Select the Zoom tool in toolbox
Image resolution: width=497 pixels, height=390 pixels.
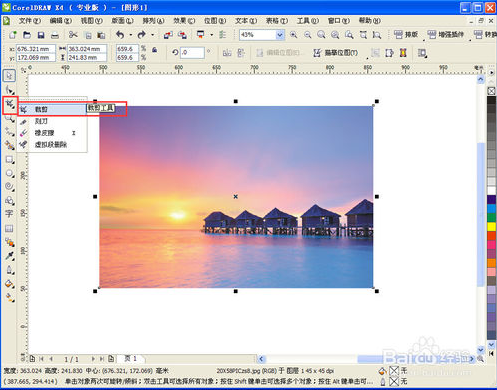pyautogui.click(x=9, y=118)
